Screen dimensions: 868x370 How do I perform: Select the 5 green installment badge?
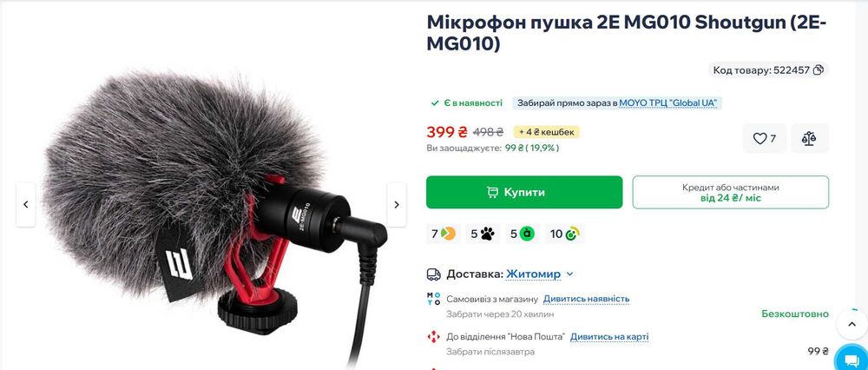tap(522, 235)
